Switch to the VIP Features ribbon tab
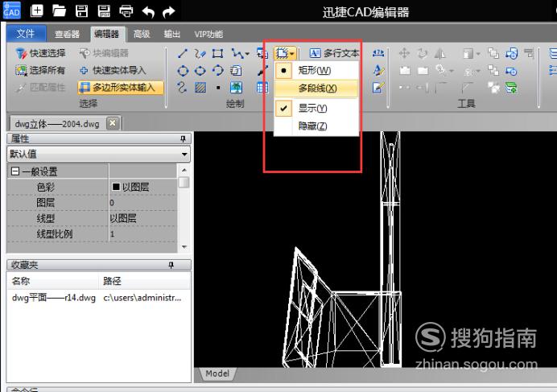This screenshot has width=557, height=392. [x=208, y=34]
